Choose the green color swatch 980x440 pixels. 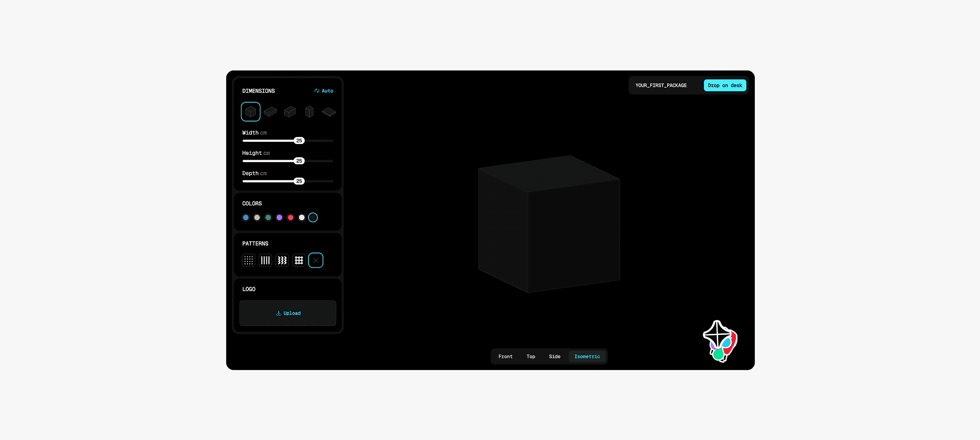tap(268, 217)
